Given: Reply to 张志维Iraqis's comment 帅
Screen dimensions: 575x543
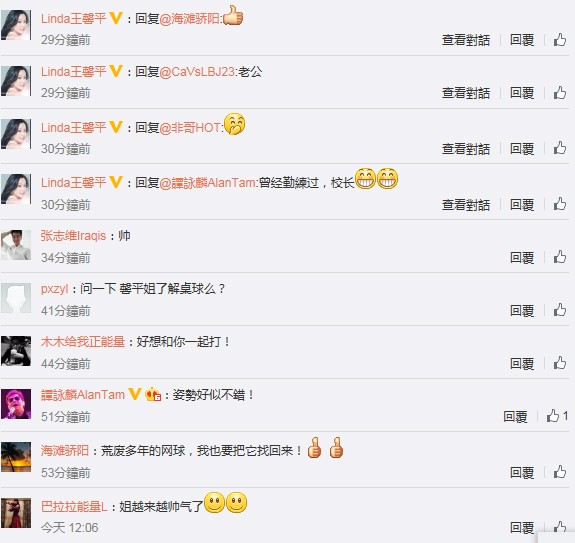Looking at the screenshot, I should coord(522,257).
